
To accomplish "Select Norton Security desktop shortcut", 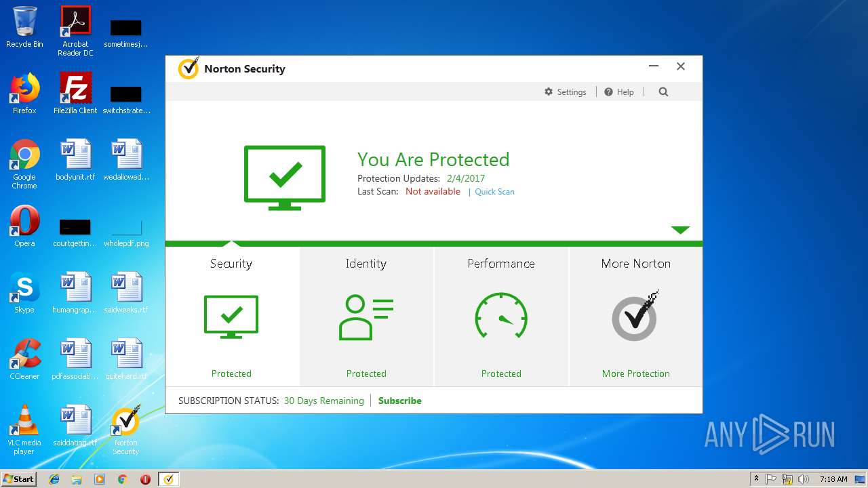I will (x=125, y=430).
